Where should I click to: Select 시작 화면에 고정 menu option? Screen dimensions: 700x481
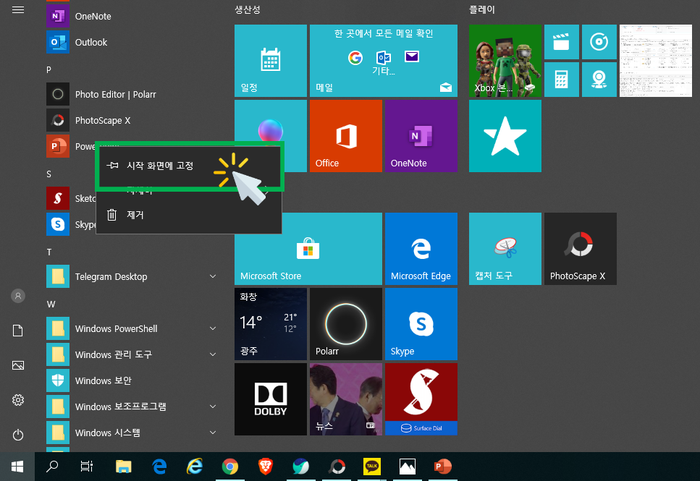tap(189, 166)
